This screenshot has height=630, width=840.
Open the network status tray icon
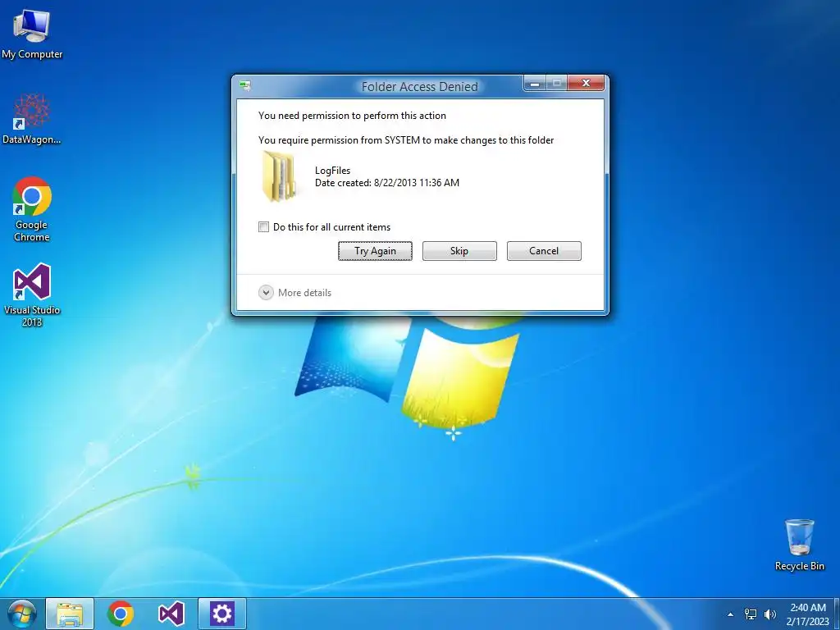pyautogui.click(x=751, y=614)
